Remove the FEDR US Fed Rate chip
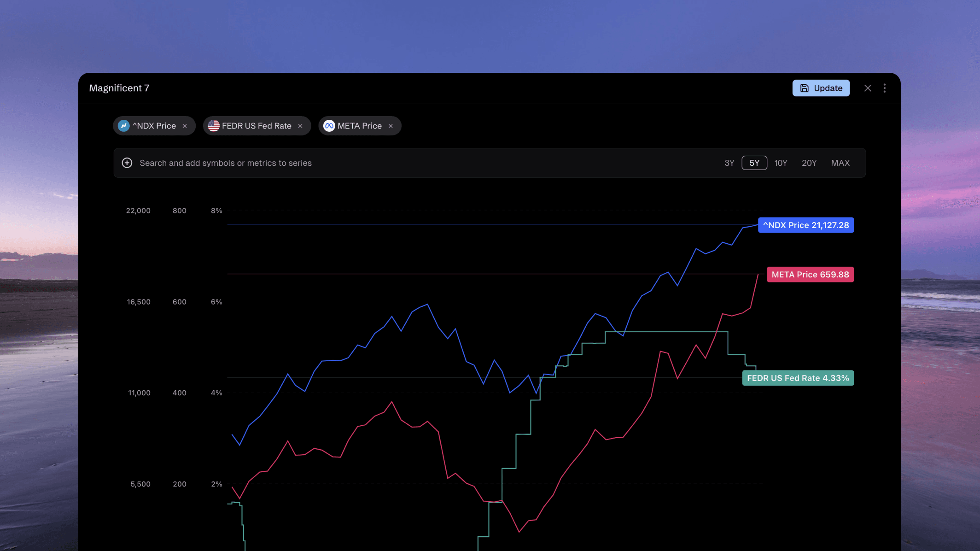The height and width of the screenshot is (551, 980). [300, 126]
